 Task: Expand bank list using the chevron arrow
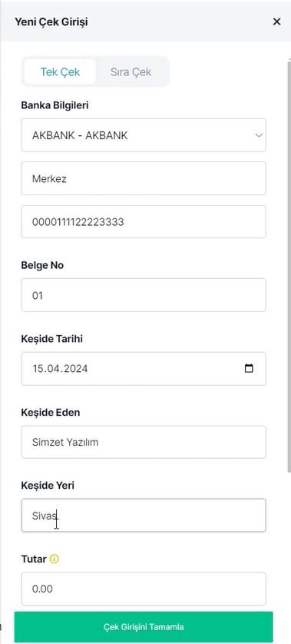pyautogui.click(x=259, y=135)
